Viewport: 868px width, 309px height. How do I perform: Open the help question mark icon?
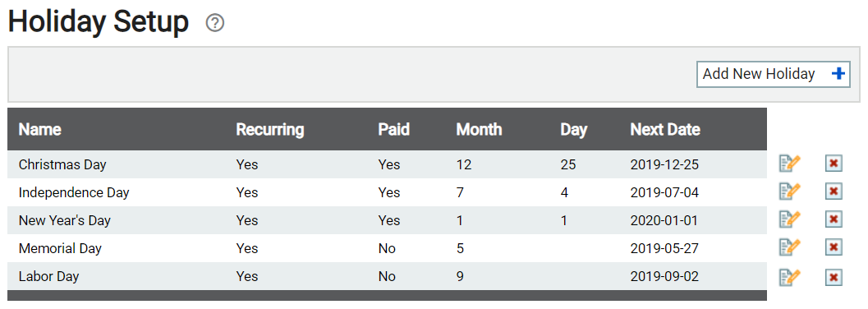[x=215, y=23]
